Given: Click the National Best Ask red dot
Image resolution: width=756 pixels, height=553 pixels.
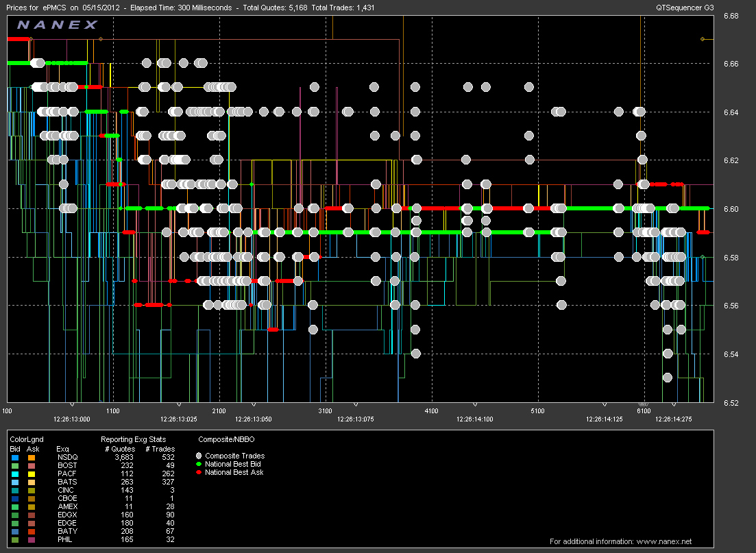Looking at the screenshot, I should (199, 472).
